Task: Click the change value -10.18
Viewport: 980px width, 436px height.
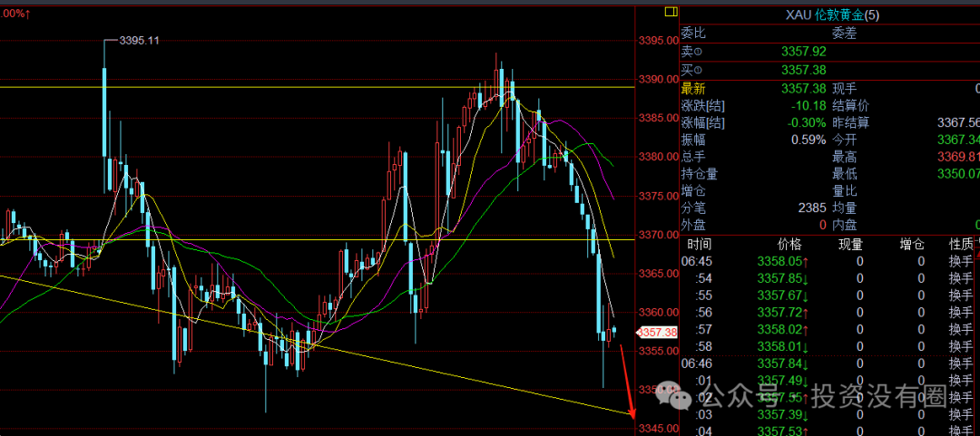Action: (808, 105)
